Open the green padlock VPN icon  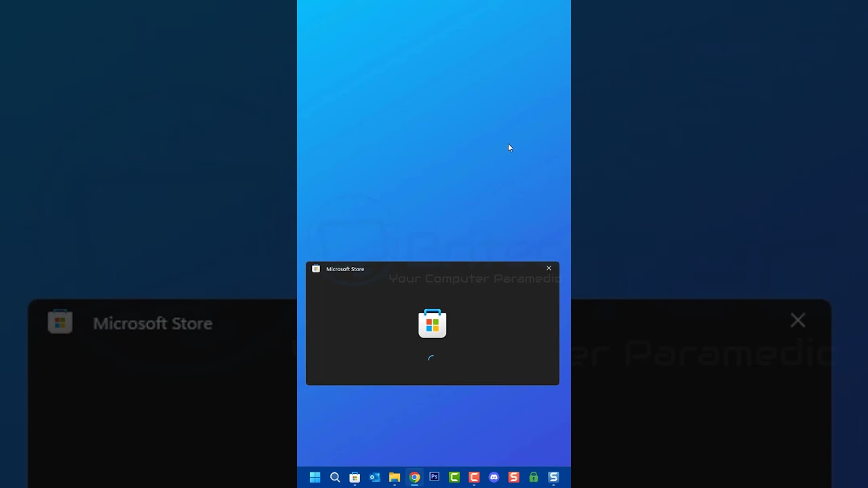tap(534, 477)
